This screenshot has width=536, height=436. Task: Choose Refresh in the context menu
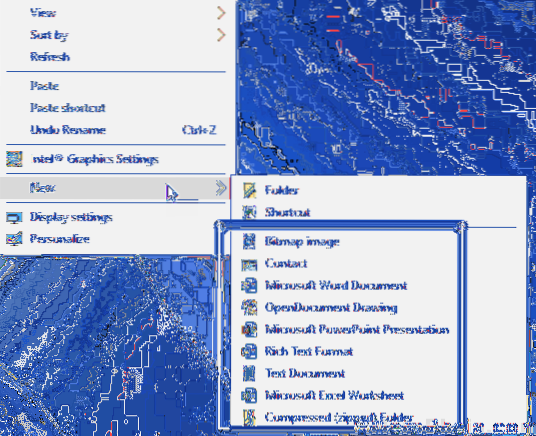click(50, 57)
